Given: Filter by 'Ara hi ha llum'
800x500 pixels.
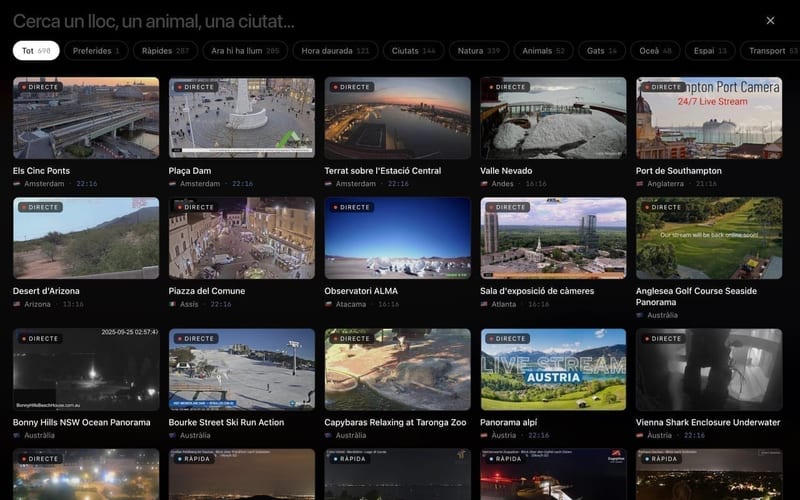Looking at the screenshot, I should click(x=245, y=51).
